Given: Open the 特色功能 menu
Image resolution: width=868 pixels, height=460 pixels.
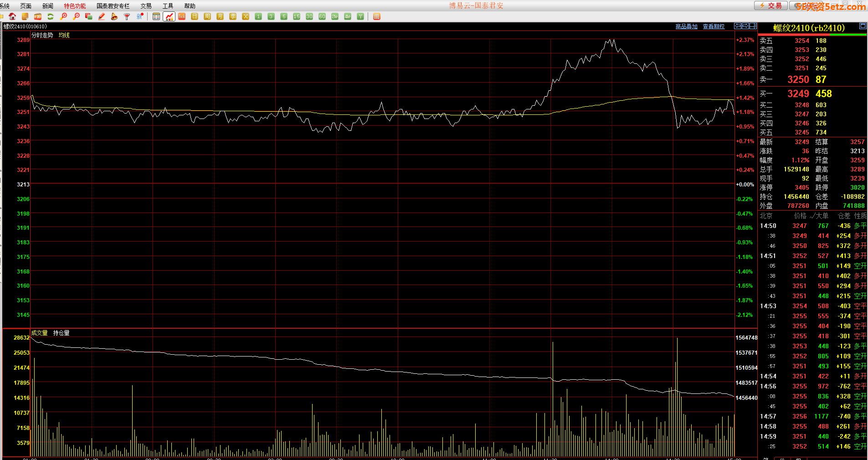Looking at the screenshot, I should pyautogui.click(x=75, y=6).
